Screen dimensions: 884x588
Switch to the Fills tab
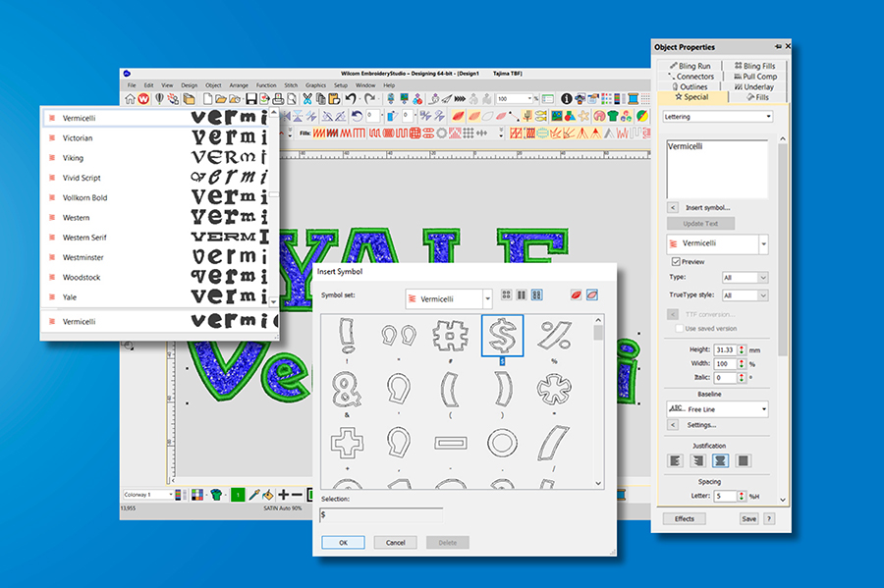[756, 97]
